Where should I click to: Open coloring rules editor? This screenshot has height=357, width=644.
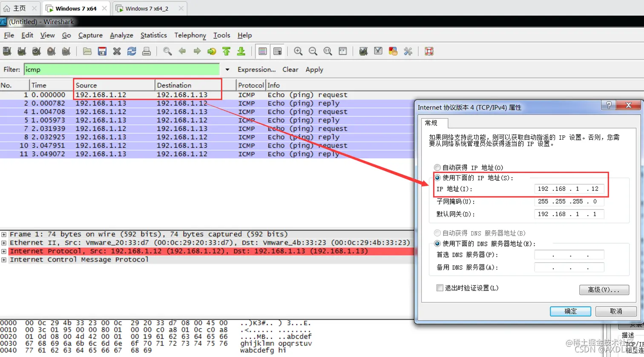click(x=393, y=52)
